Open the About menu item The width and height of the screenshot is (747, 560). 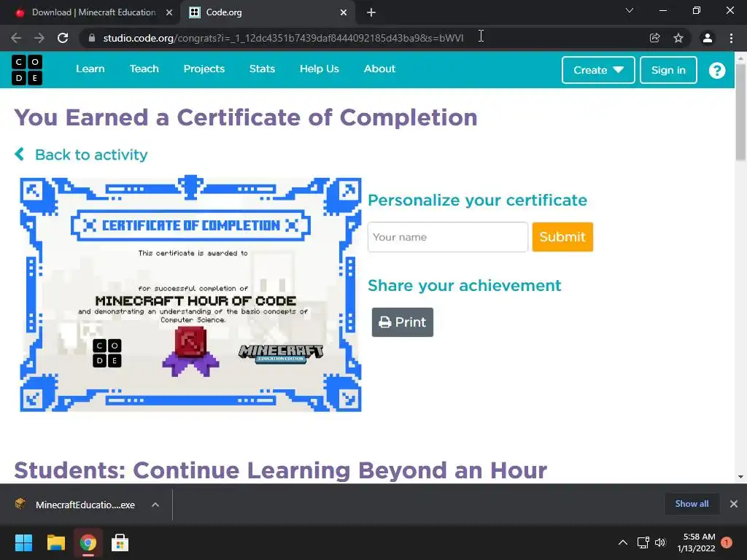click(379, 69)
